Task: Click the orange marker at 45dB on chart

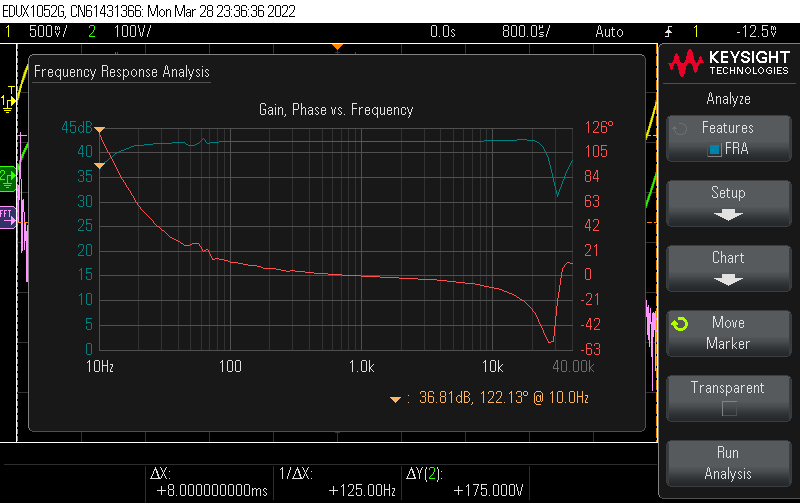Action: (x=100, y=129)
